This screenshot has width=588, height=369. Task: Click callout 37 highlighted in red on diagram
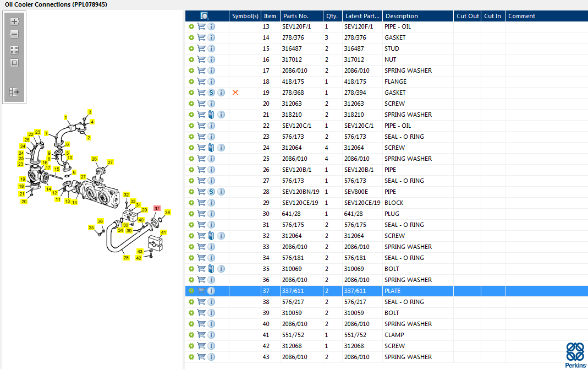[x=157, y=208]
